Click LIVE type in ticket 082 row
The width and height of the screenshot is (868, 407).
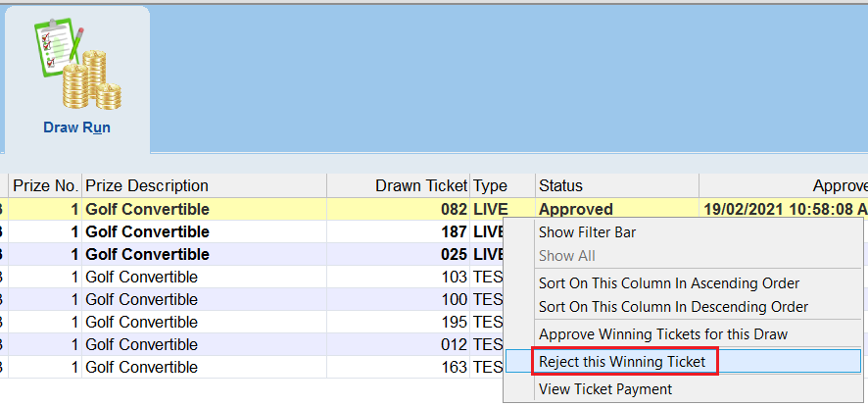tap(503, 210)
